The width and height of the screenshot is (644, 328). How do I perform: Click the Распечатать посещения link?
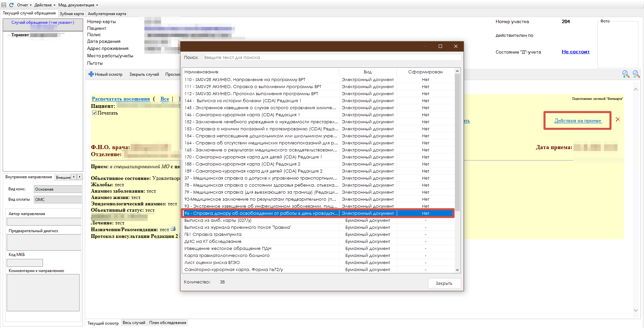click(x=121, y=99)
